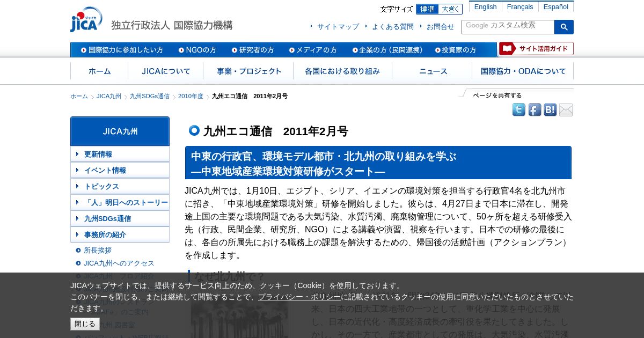
Task: Open 投資家の方 audience link
Action: (x=456, y=50)
